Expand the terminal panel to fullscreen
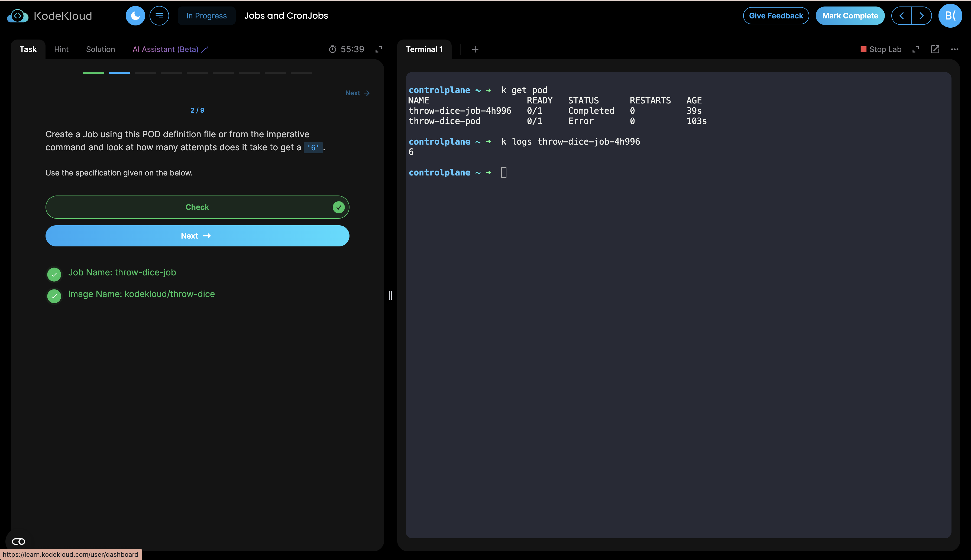This screenshot has width=971, height=560. [x=916, y=49]
